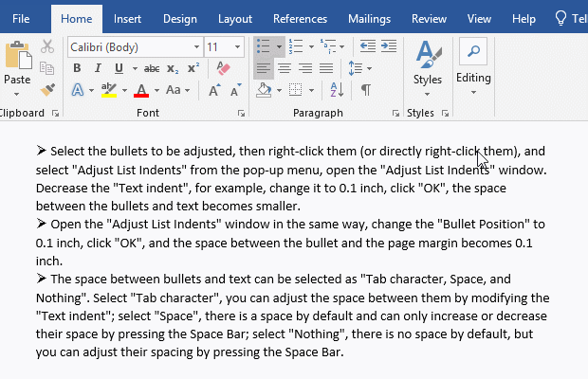Switch to the View tab

point(479,19)
